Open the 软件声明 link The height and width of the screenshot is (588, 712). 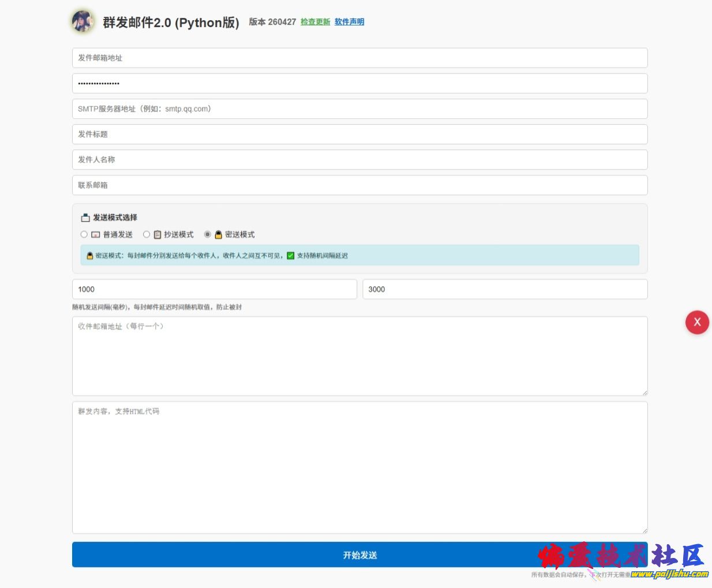click(x=349, y=22)
